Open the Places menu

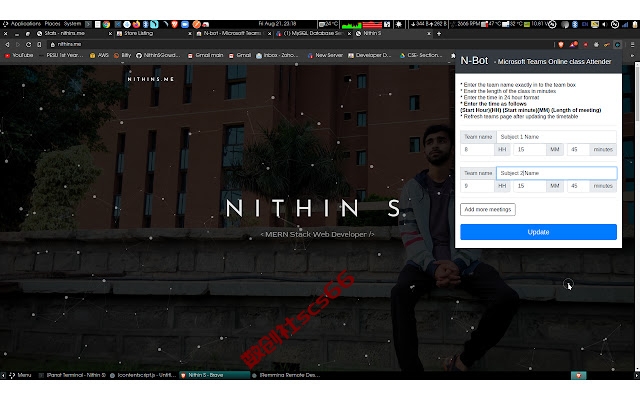[x=52, y=24]
